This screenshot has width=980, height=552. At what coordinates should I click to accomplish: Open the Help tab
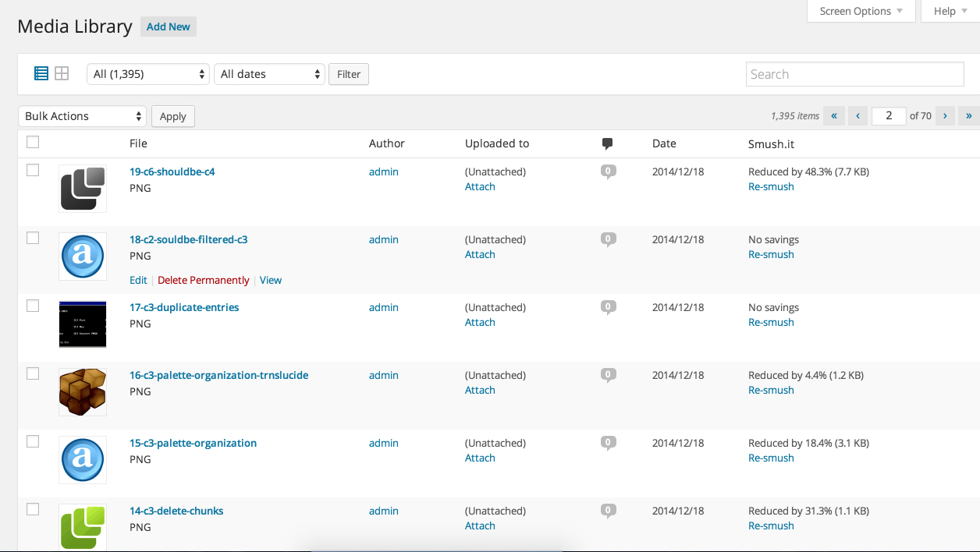pos(950,11)
